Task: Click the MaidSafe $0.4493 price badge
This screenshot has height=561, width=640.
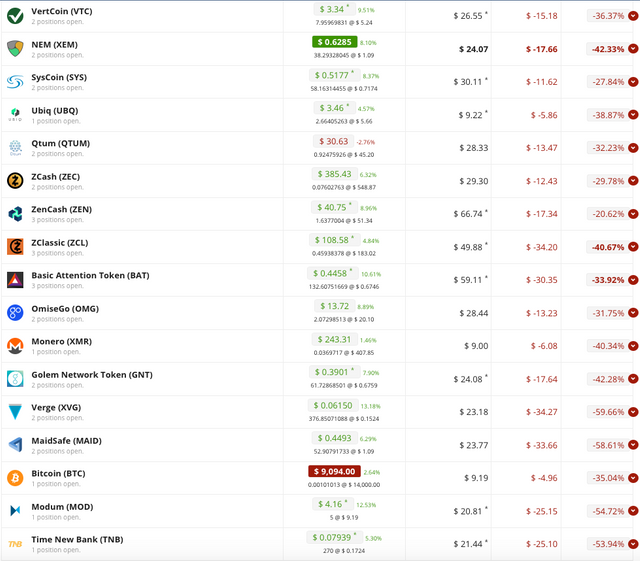Action: [x=335, y=438]
